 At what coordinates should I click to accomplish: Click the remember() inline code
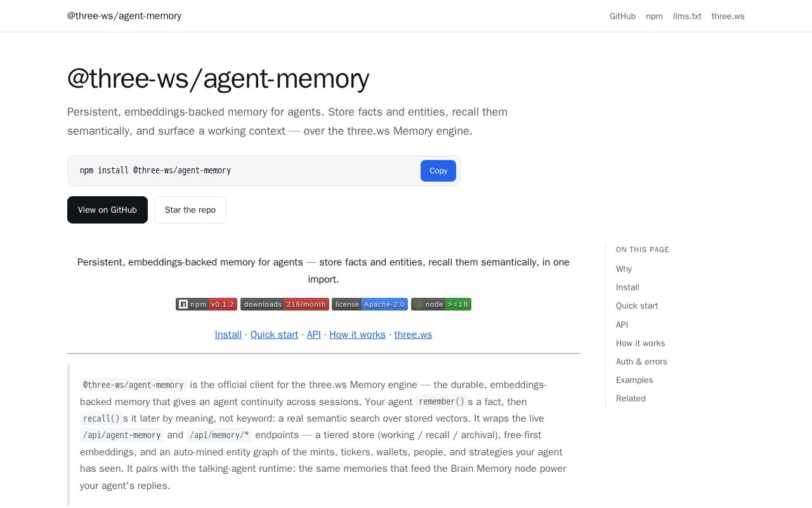point(442,401)
